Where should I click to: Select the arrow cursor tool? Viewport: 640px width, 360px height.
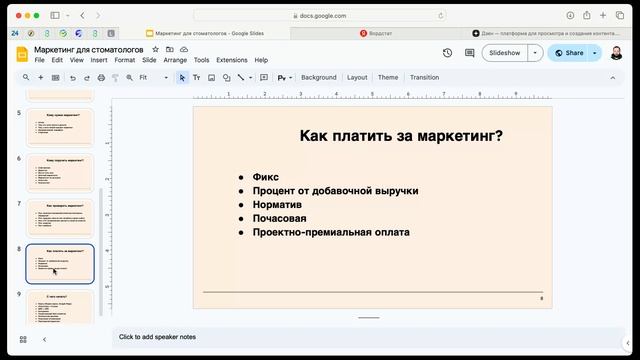182,78
